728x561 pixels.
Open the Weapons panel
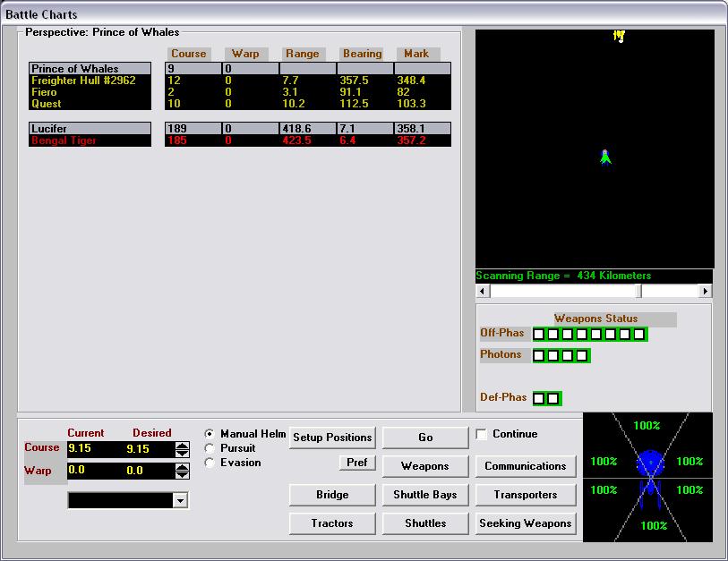point(425,466)
